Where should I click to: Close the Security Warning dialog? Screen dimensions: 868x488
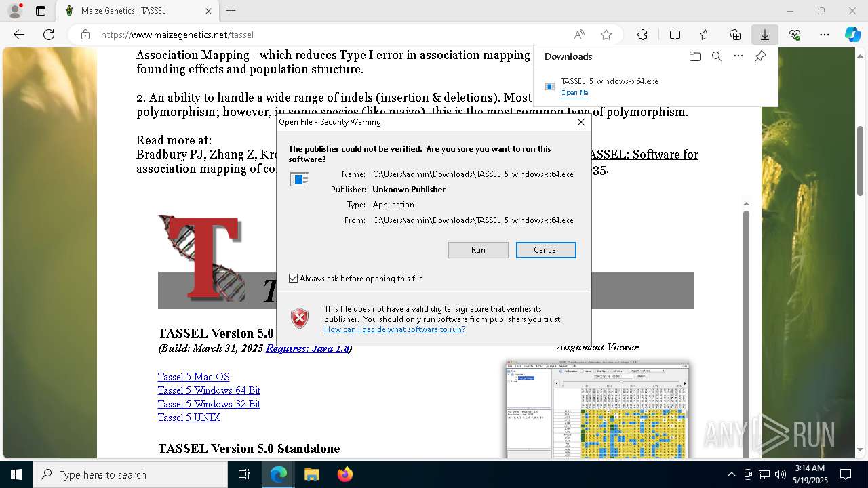coord(581,122)
